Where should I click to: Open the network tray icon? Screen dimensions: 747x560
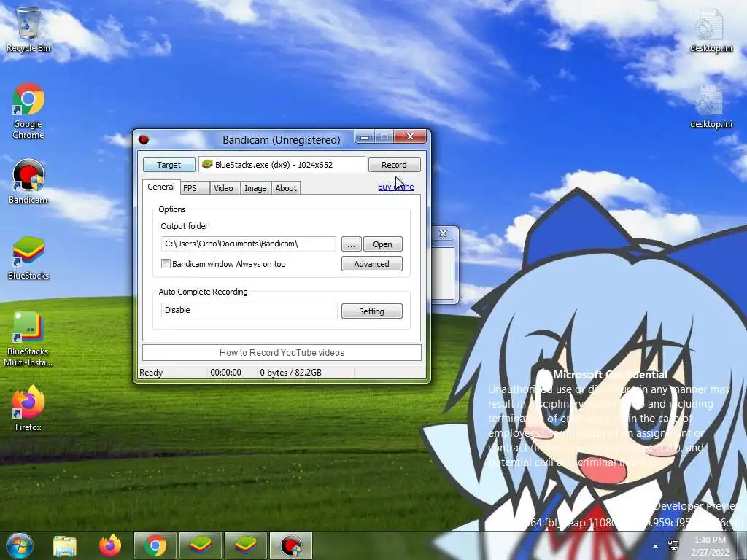[x=673, y=545]
